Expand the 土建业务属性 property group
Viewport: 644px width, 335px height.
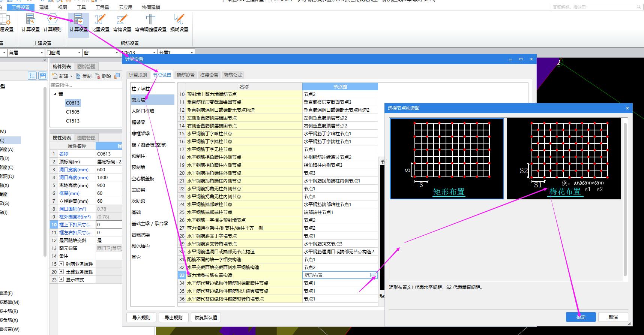point(62,272)
